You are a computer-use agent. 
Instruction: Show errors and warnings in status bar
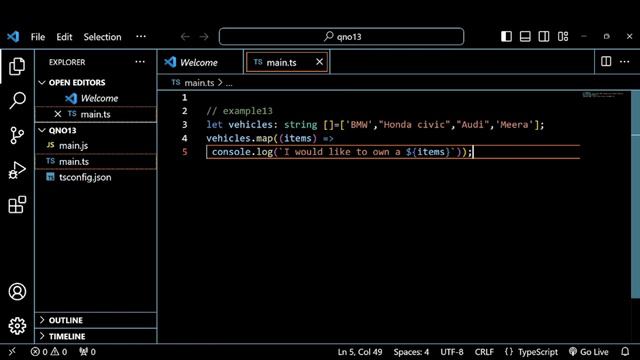tap(49, 351)
